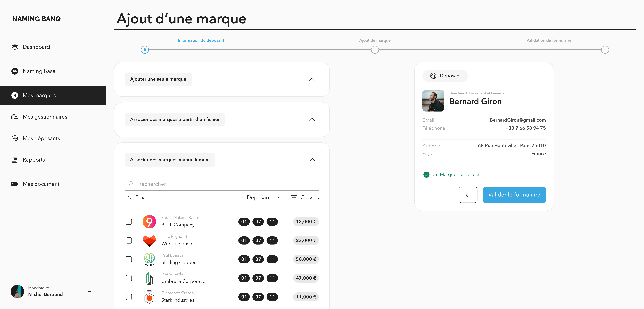Collapse Associer des marques manuellement chevron
The height and width of the screenshot is (309, 644).
(x=312, y=160)
